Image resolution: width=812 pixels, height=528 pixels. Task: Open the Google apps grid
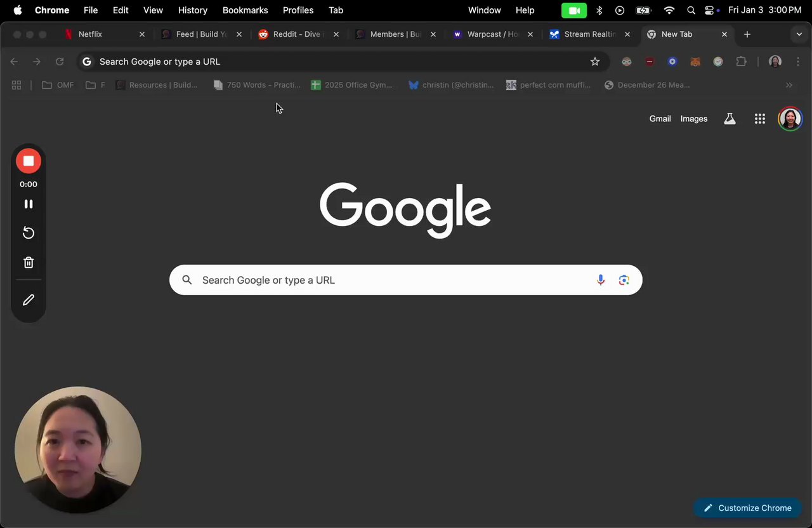coord(759,119)
